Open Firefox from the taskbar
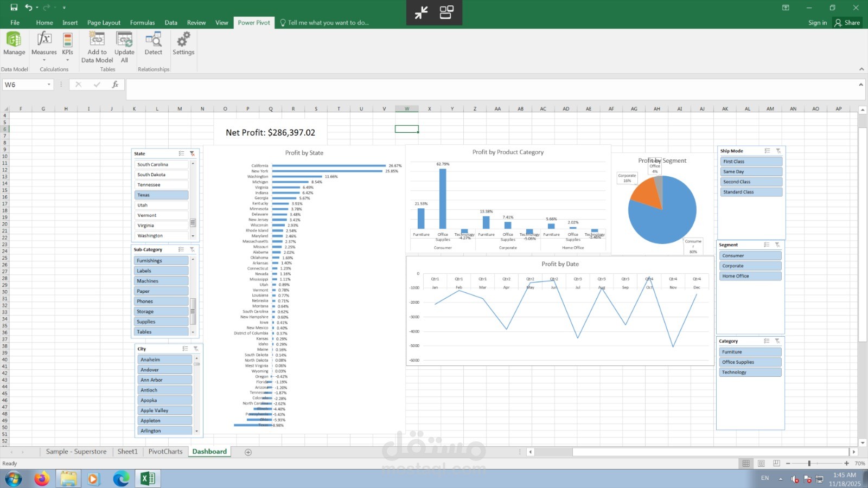This screenshot has height=488, width=868. click(x=41, y=479)
